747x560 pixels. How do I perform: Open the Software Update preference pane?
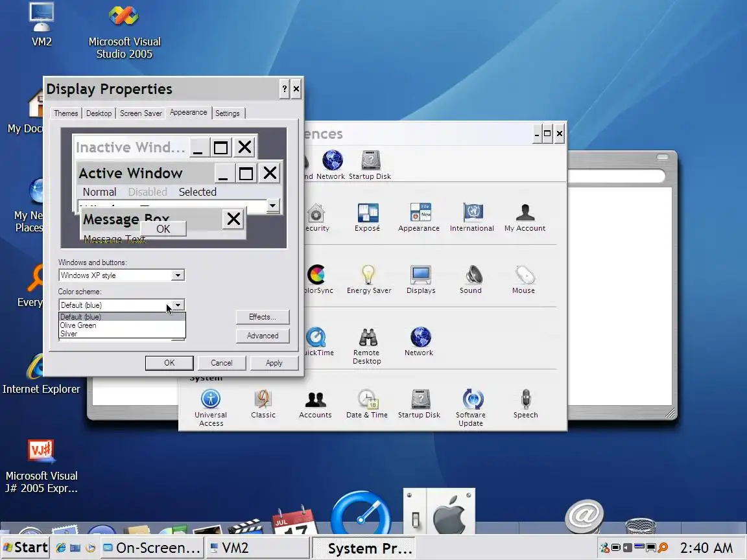[x=471, y=408]
